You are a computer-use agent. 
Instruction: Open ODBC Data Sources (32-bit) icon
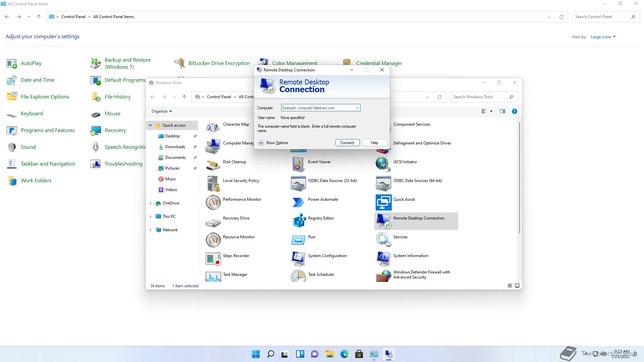pyautogui.click(x=298, y=183)
